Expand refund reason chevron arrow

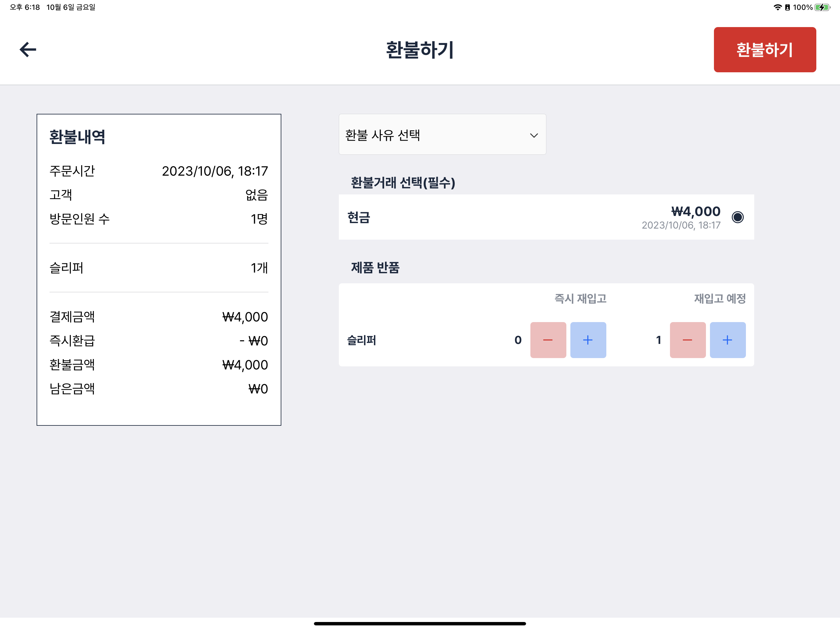click(x=533, y=135)
